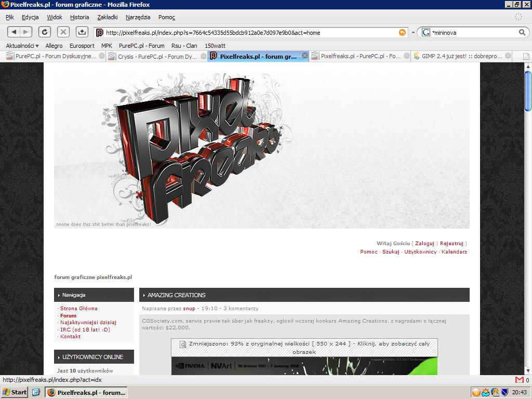This screenshot has width=532, height=399.
Task: Click the NVArt contest banner image
Action: point(304,366)
